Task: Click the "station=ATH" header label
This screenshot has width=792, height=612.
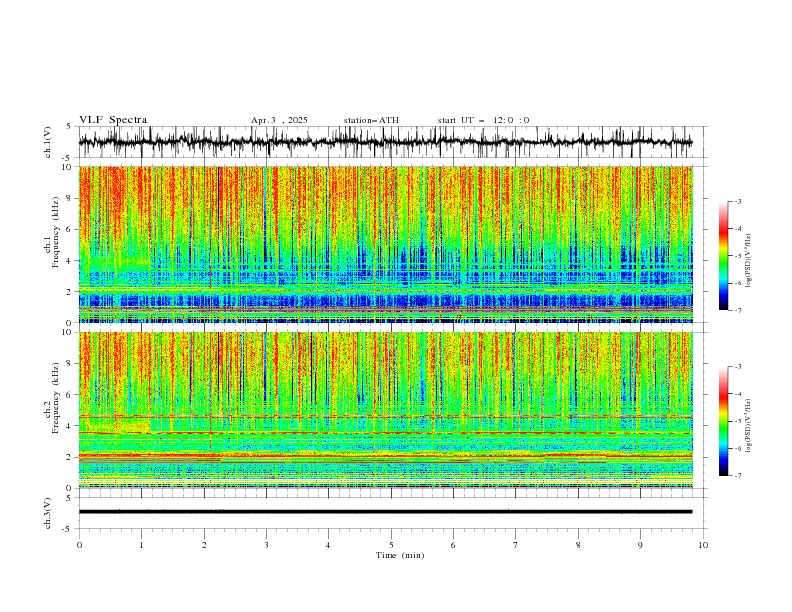Action: click(x=371, y=120)
